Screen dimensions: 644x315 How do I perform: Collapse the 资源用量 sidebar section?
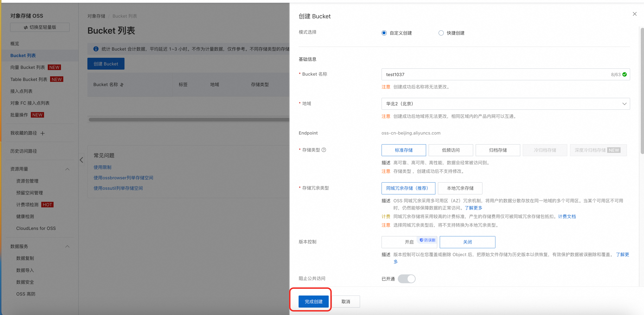pos(67,169)
